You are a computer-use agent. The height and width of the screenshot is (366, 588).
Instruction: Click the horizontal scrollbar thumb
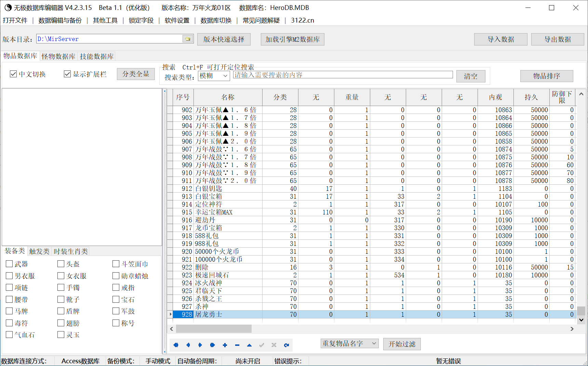[214, 329]
